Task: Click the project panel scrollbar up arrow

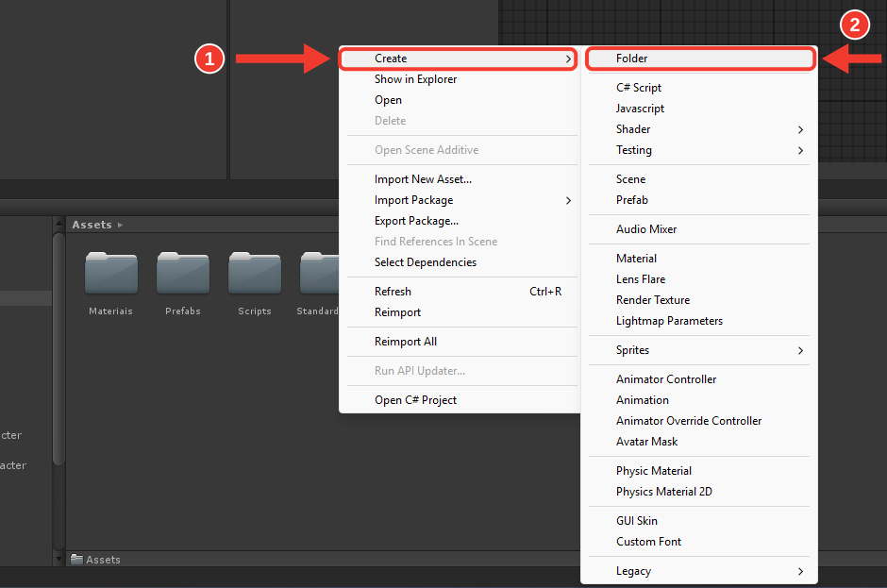Action: [59, 224]
